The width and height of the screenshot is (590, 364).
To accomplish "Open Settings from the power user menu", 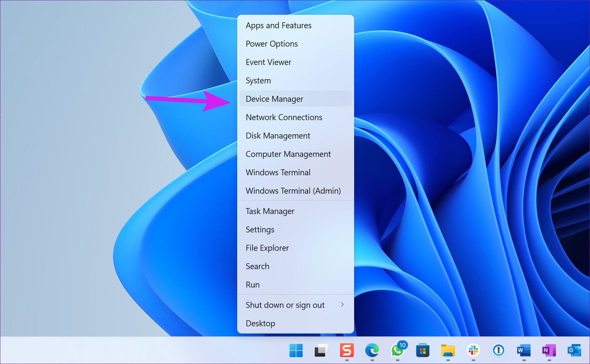I will coord(260,229).
